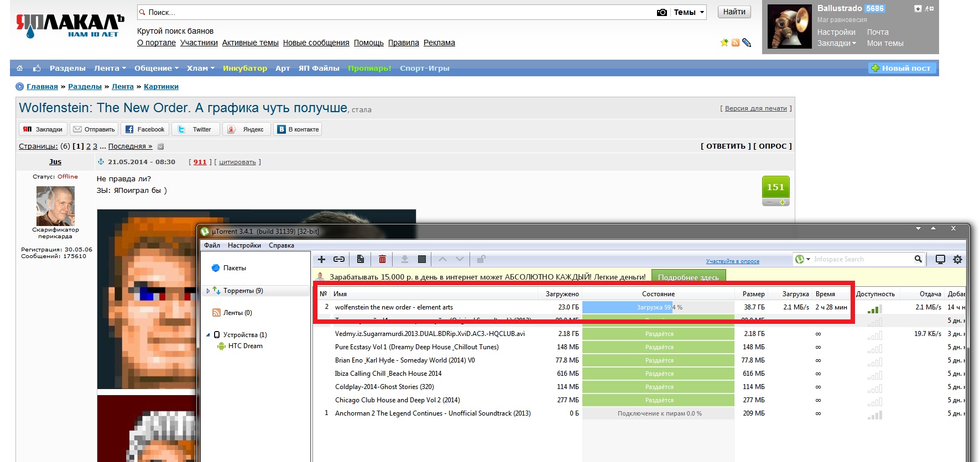
Task: Click the Подробнее здесь ad button
Action: pyautogui.click(x=689, y=277)
